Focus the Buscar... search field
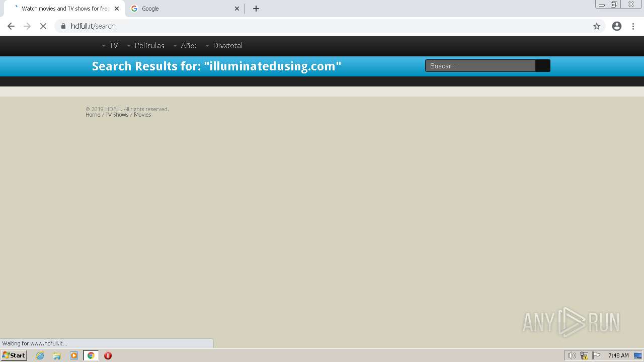The image size is (644, 362). [x=480, y=66]
